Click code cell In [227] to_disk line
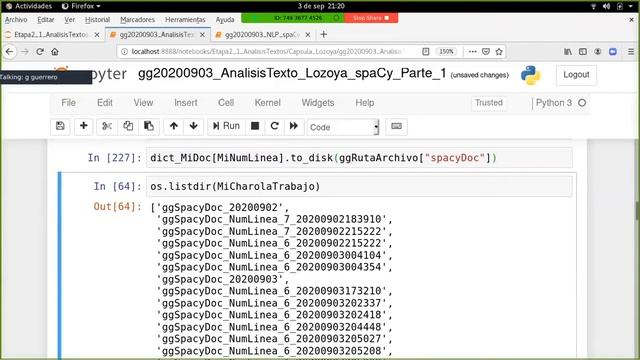640x360 pixels. tap(359, 158)
